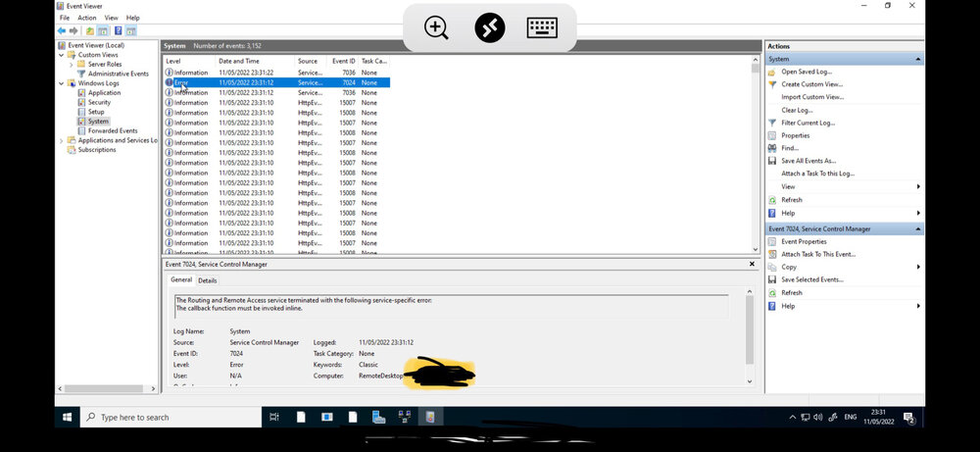Screen dimensions: 980x452
Task: Click Refresh under the System actions
Action: [791, 199]
